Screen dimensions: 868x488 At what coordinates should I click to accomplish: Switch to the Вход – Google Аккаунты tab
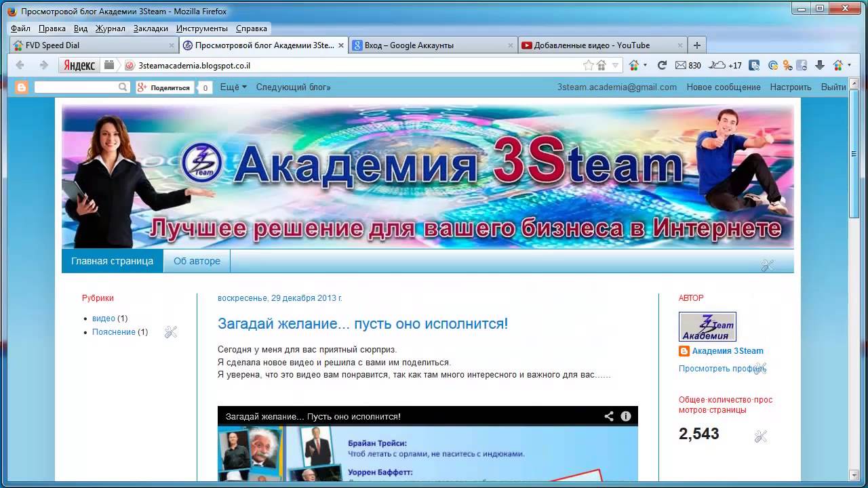click(433, 45)
